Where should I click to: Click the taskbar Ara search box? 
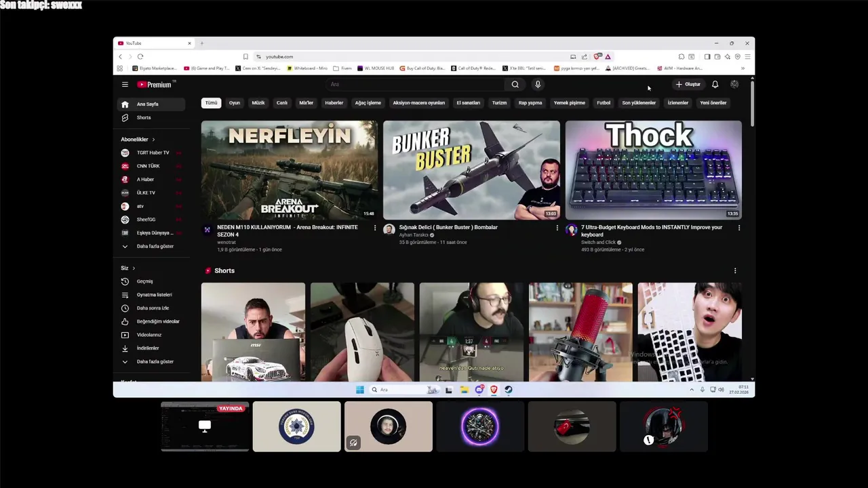[x=405, y=390]
